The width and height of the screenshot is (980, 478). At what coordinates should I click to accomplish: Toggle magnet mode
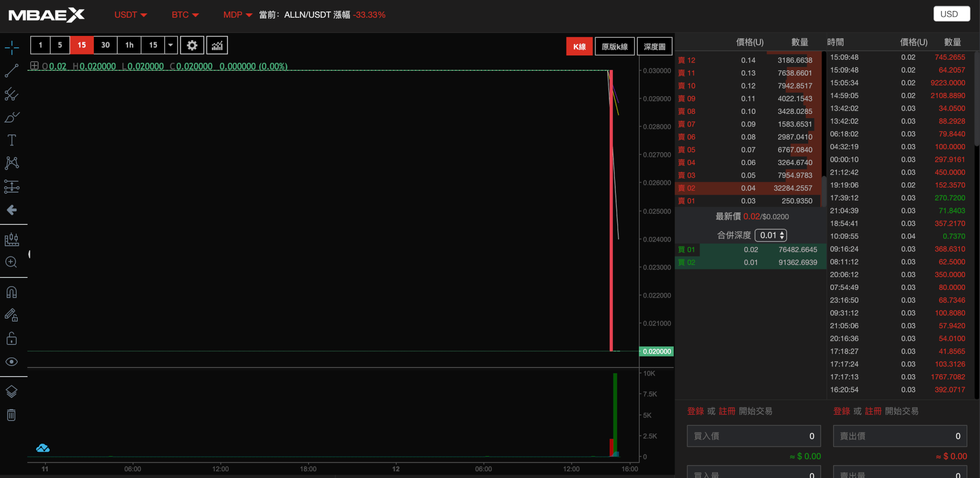tap(11, 292)
